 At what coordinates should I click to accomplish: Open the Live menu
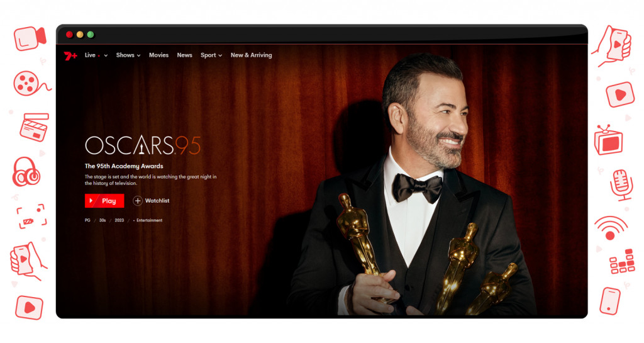pos(90,55)
